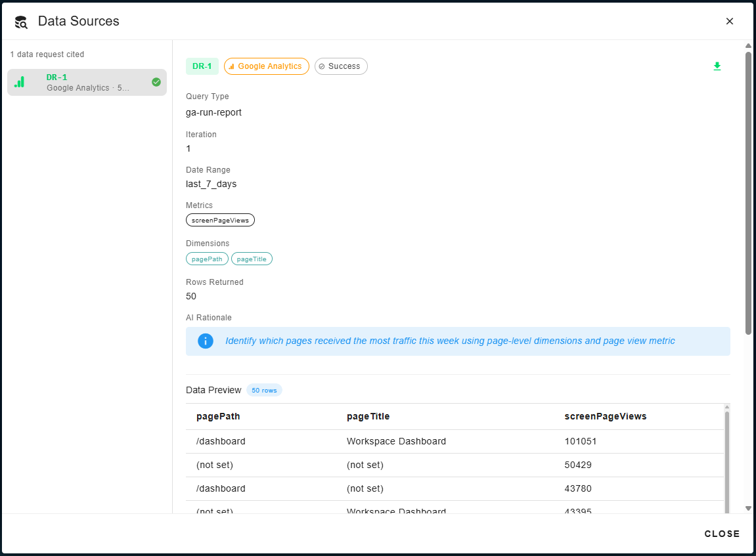Click the pageTitle dimension pill
Viewport: 756px width, 556px height.
[x=252, y=259]
